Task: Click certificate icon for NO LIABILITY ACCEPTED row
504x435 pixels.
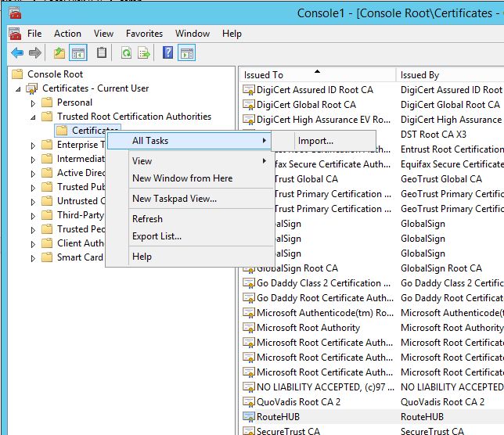Action: [249, 387]
